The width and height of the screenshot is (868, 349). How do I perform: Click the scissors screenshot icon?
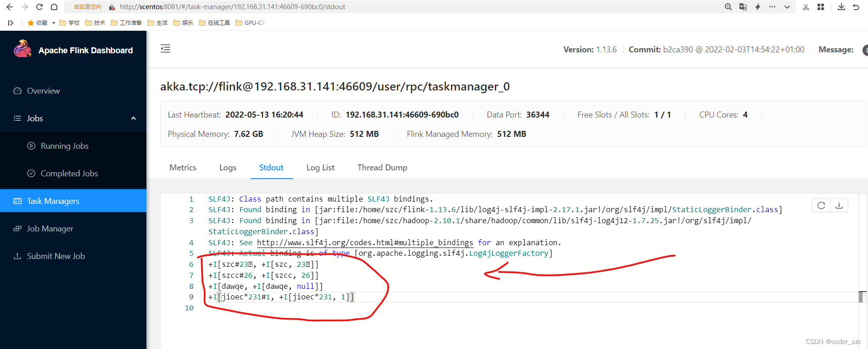point(806,7)
